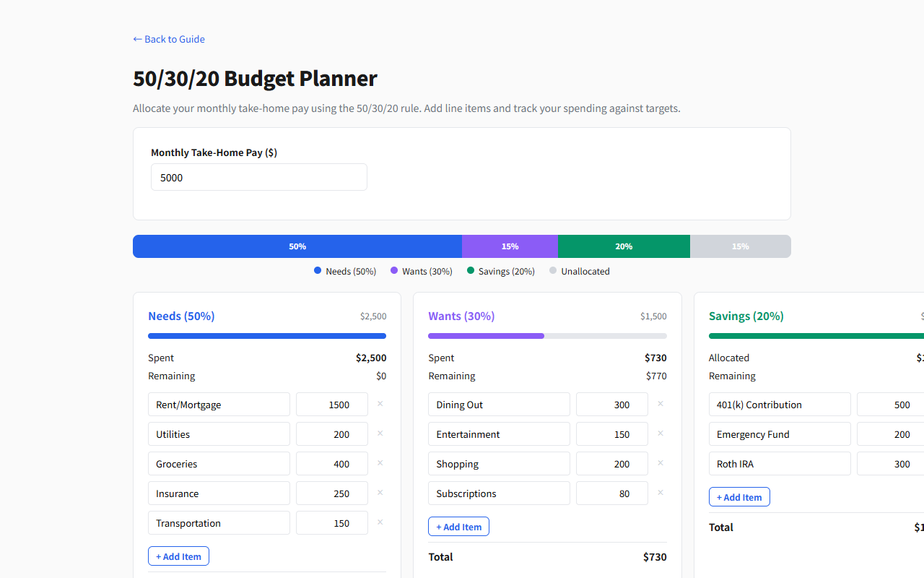Remove Shopping from the Wants list
The image size is (924, 578).
pyautogui.click(x=661, y=463)
